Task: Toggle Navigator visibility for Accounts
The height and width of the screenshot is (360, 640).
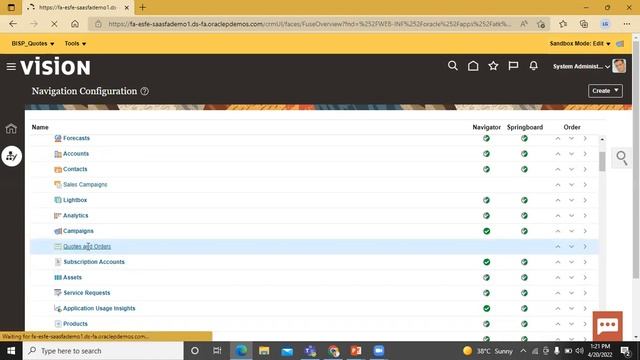Action: click(x=486, y=154)
